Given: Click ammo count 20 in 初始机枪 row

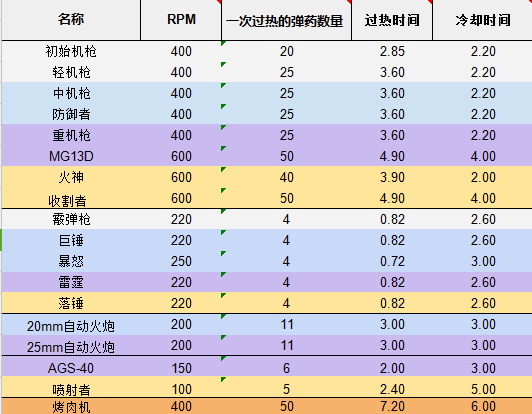Looking at the screenshot, I should tap(286, 51).
